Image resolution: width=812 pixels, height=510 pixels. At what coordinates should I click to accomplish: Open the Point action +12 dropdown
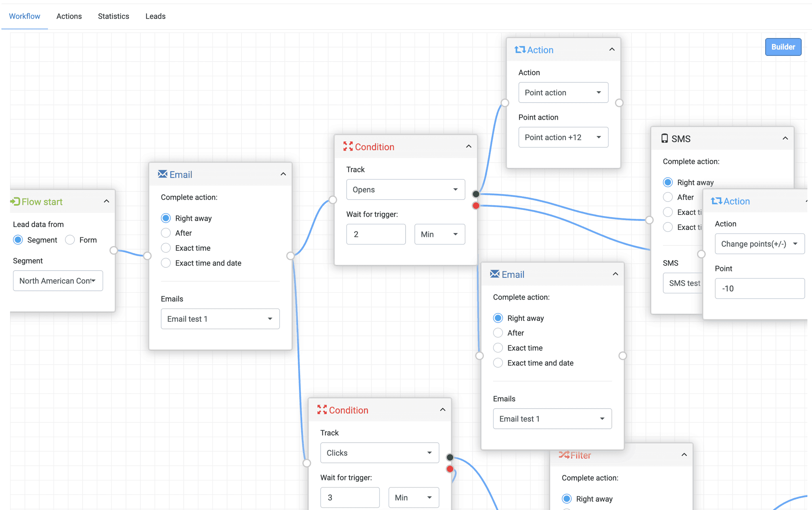(563, 137)
